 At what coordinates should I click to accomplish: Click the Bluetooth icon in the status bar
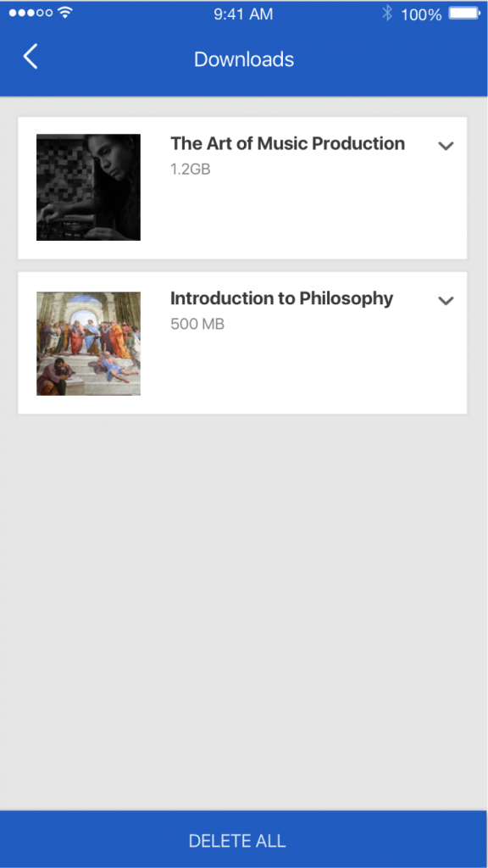click(x=387, y=13)
